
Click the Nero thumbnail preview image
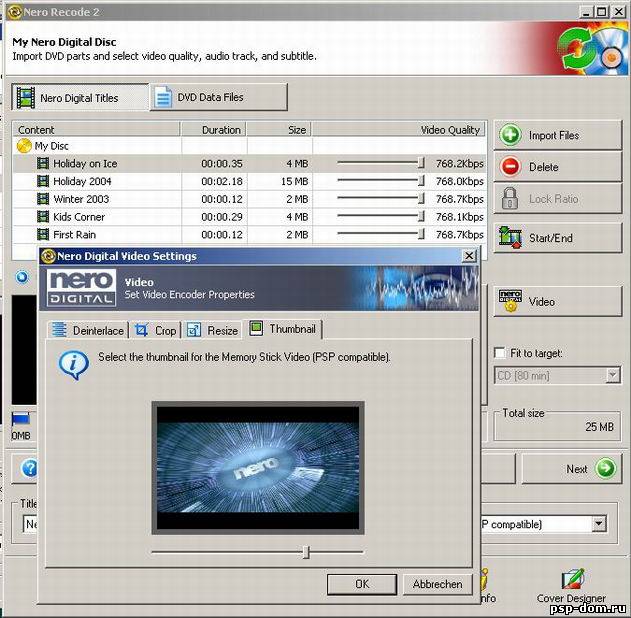[x=257, y=468]
